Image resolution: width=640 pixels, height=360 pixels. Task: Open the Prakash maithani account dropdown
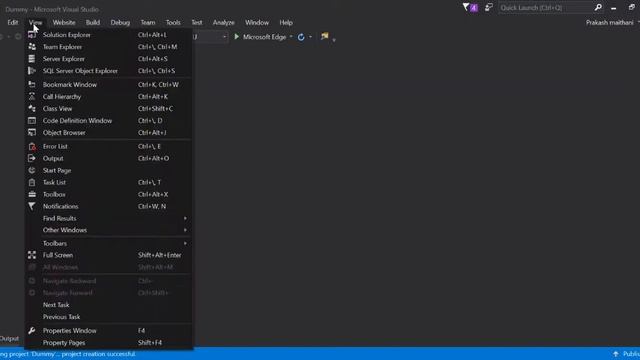tap(638, 22)
